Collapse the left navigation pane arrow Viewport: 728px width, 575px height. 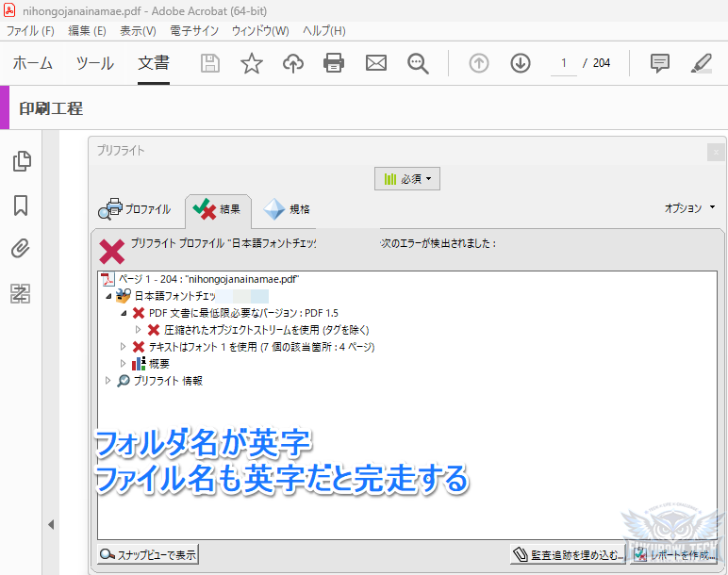coord(51,525)
